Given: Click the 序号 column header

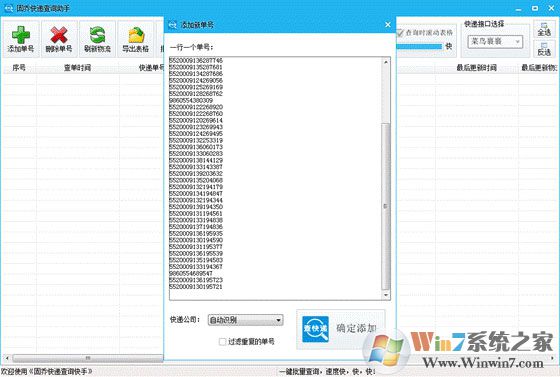Looking at the screenshot, I should [19, 67].
